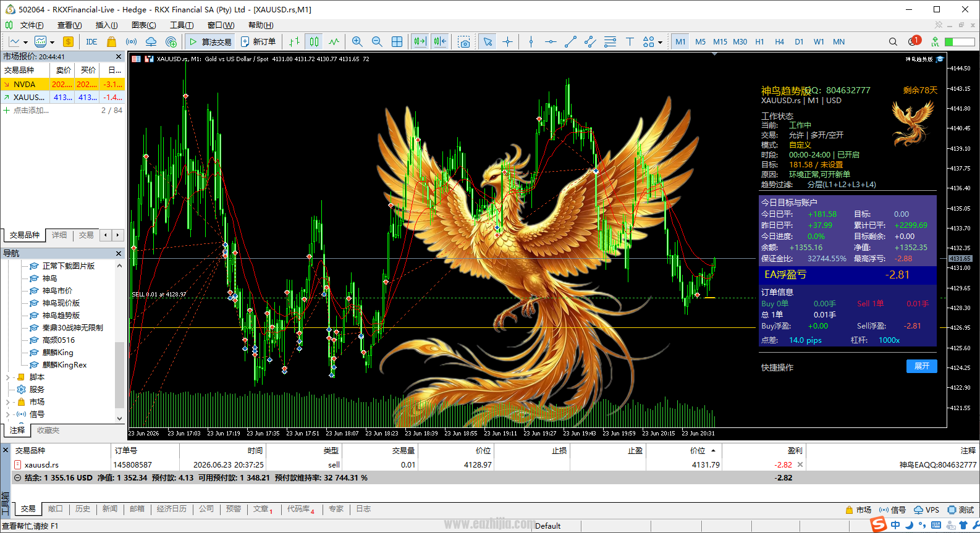
Task: Take a chart screenshot with camera icon
Action: [x=463, y=42]
